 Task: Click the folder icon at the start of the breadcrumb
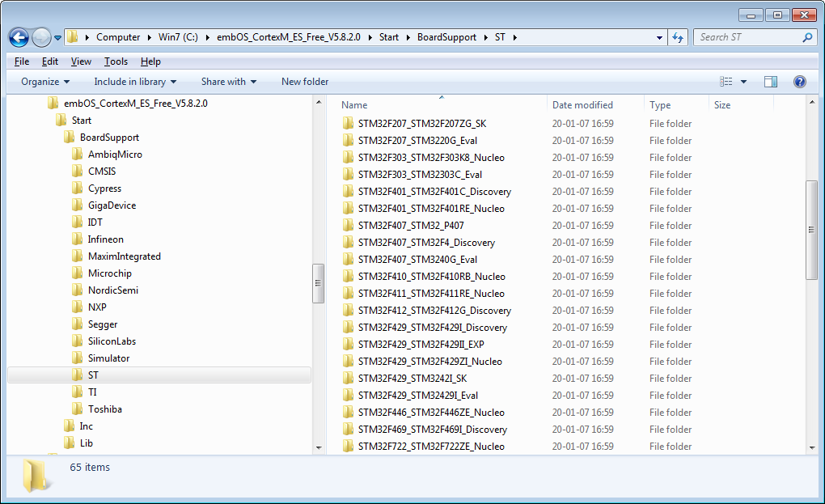click(72, 36)
